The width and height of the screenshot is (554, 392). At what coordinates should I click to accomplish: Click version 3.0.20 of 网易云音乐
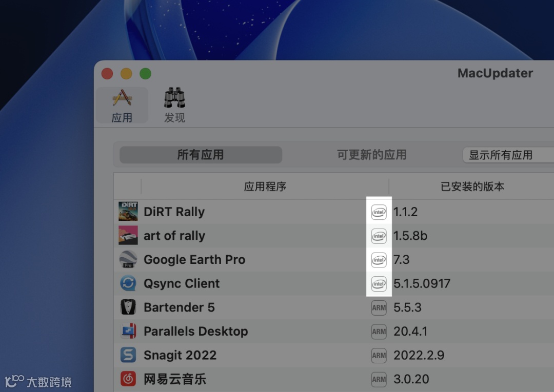(x=411, y=379)
